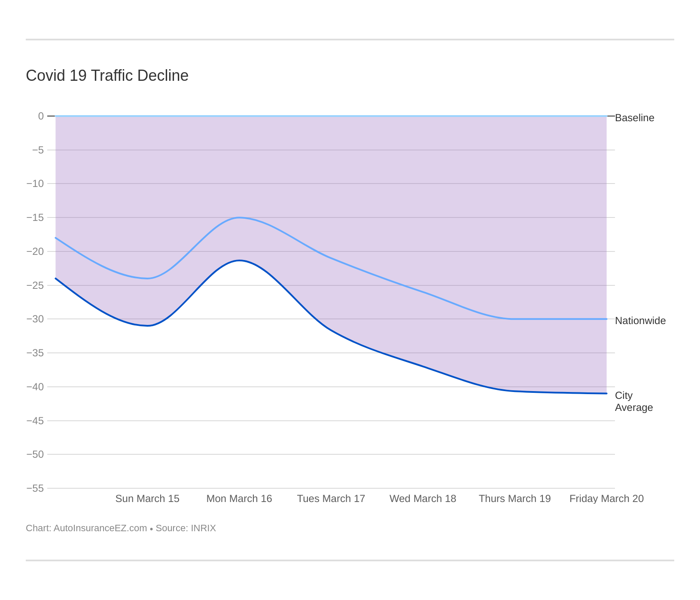
Task: Open the AutoInsuranceEZ.com link
Action: [x=100, y=528]
